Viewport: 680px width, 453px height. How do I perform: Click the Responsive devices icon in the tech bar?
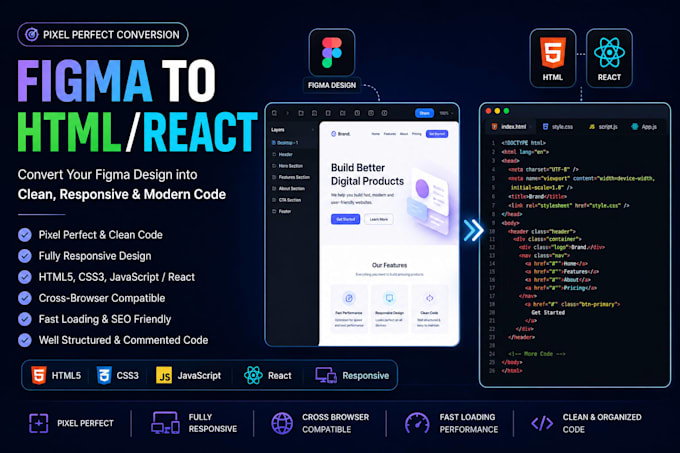[326, 375]
